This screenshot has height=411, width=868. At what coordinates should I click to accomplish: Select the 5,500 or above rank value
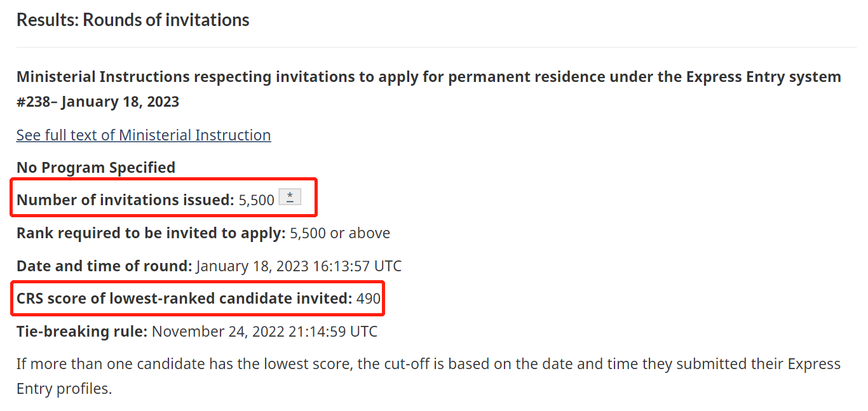tap(340, 233)
